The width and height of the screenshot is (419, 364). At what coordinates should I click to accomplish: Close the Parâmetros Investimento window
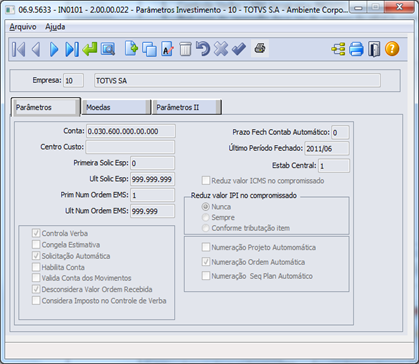(x=399, y=7)
